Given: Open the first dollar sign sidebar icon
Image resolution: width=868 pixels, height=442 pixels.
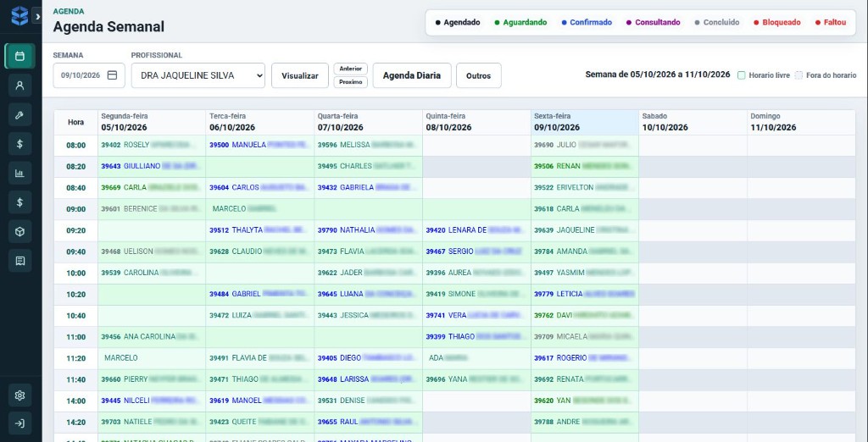Looking at the screenshot, I should 20,144.
